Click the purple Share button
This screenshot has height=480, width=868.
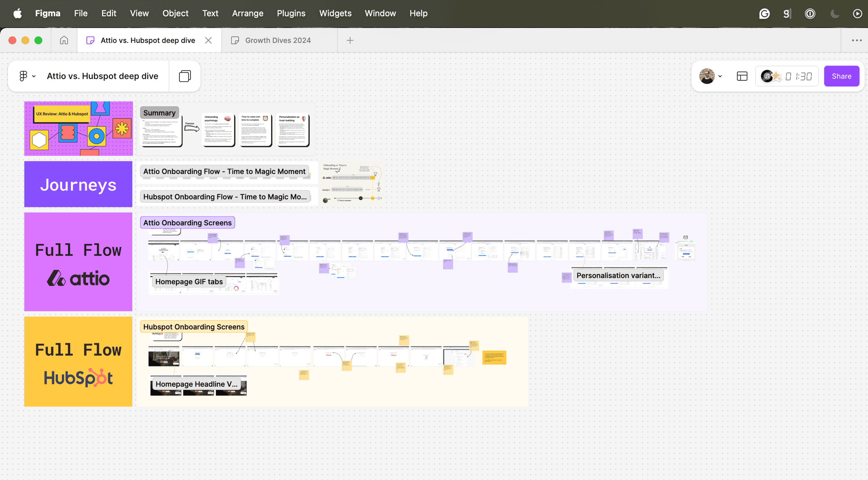tap(841, 76)
